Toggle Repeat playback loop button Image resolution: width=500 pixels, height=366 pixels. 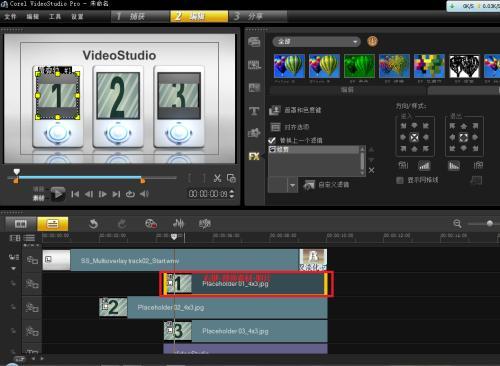click(130, 194)
